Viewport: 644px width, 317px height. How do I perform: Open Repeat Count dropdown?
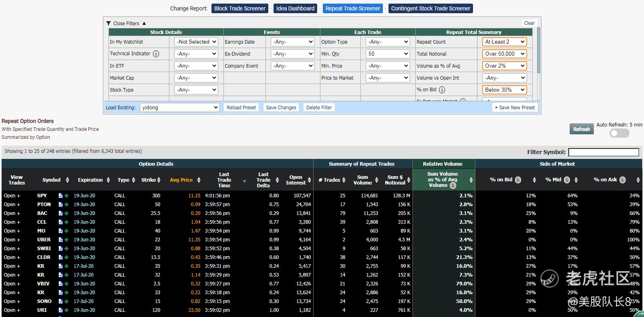click(504, 42)
